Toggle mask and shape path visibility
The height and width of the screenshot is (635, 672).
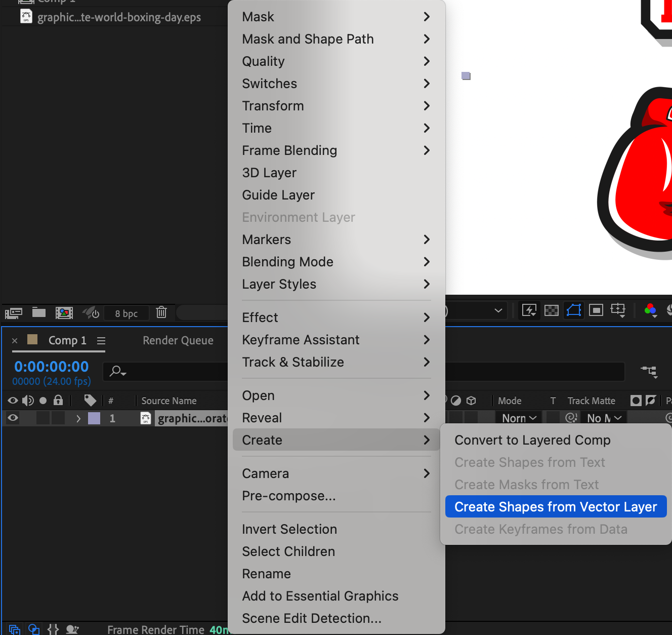coord(574,310)
